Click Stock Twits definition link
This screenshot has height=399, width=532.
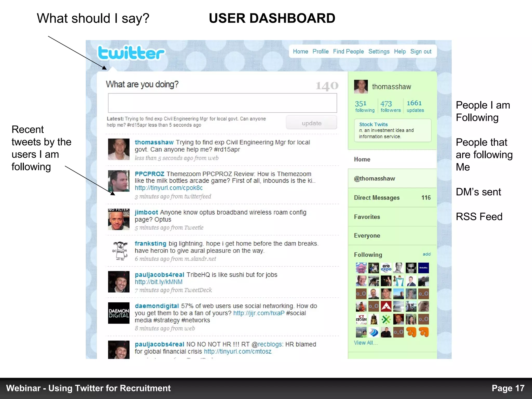coord(374,124)
